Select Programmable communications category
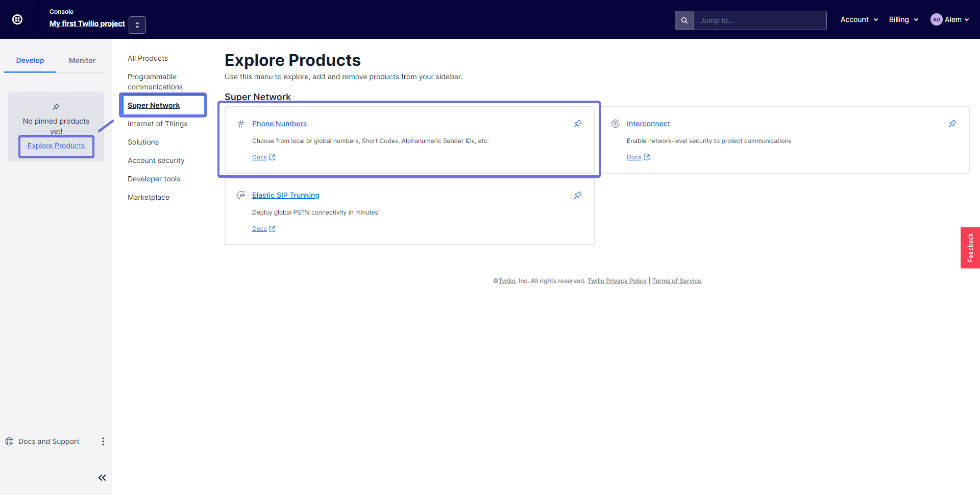 pos(155,82)
